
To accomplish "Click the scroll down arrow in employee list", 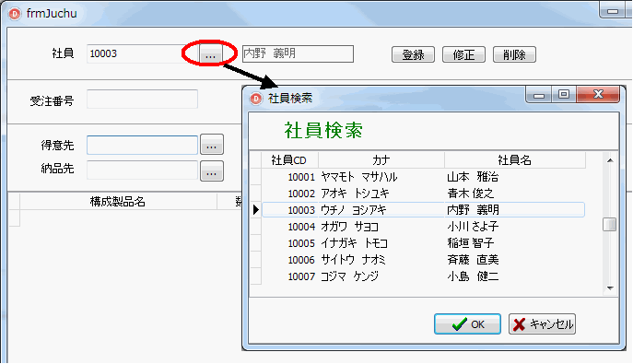I will 610,288.
